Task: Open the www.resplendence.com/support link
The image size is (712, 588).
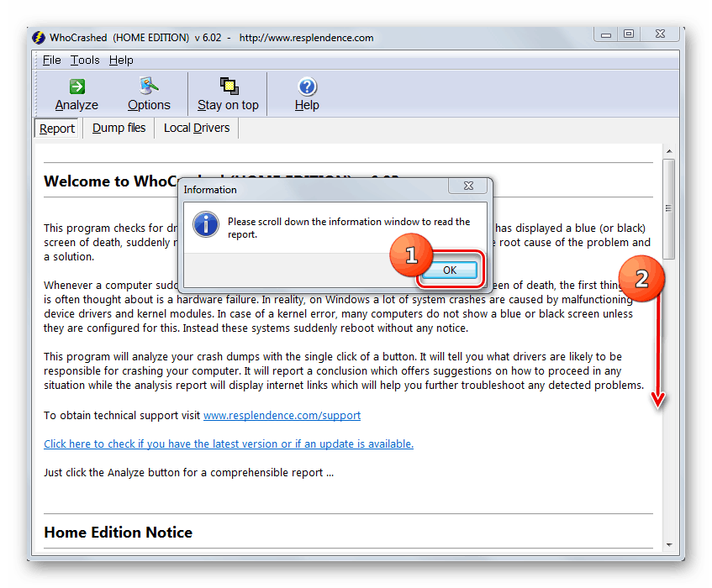Action: [x=282, y=415]
